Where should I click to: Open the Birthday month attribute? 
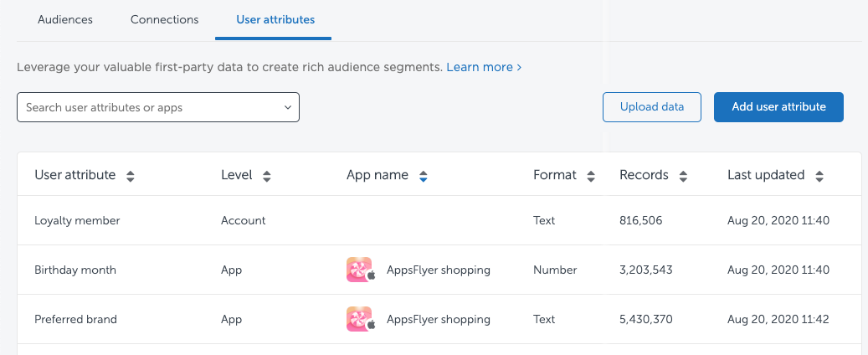coord(75,270)
